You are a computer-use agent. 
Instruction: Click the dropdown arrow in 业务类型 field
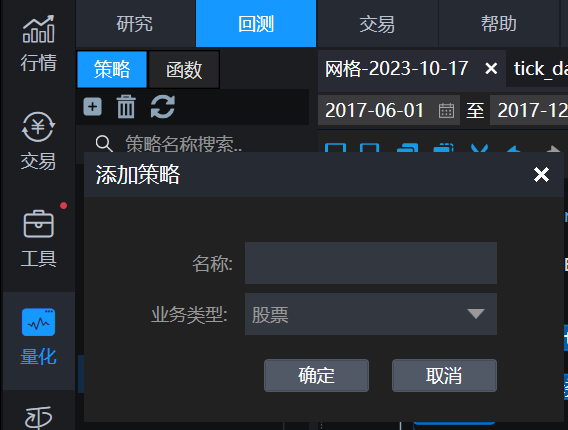coord(476,313)
